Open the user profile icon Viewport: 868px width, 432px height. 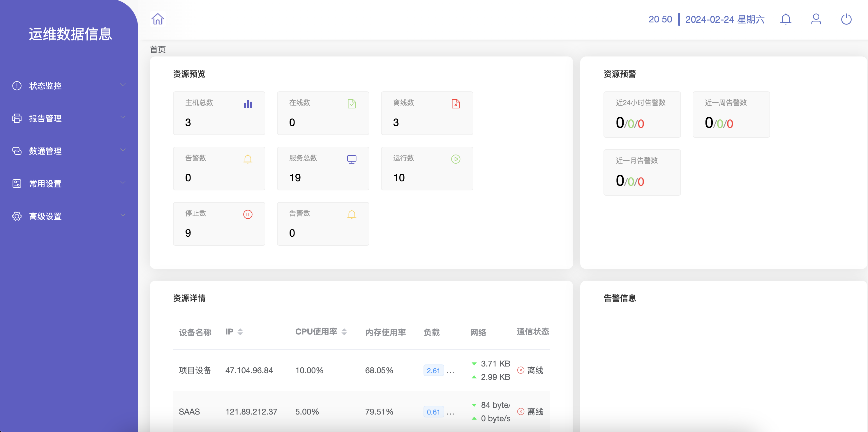(816, 19)
